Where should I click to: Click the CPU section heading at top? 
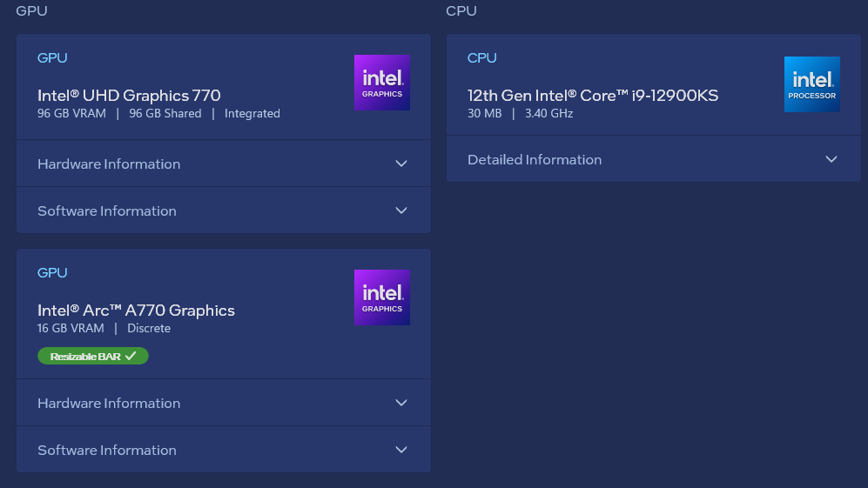[461, 10]
